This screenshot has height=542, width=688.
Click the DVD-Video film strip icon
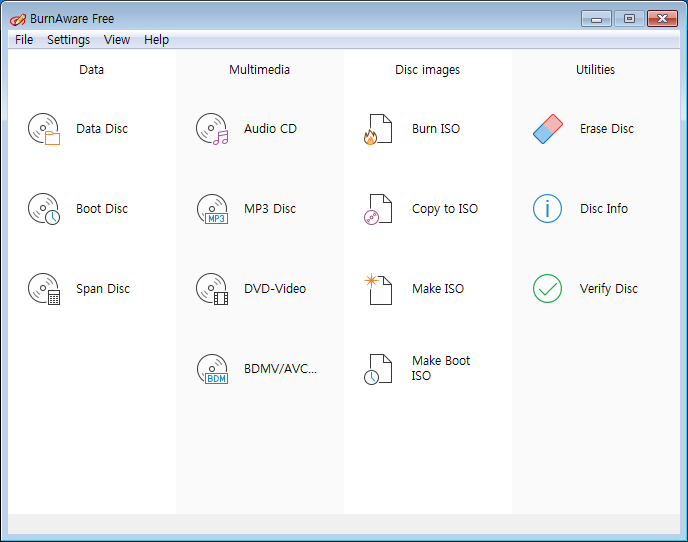pos(212,289)
